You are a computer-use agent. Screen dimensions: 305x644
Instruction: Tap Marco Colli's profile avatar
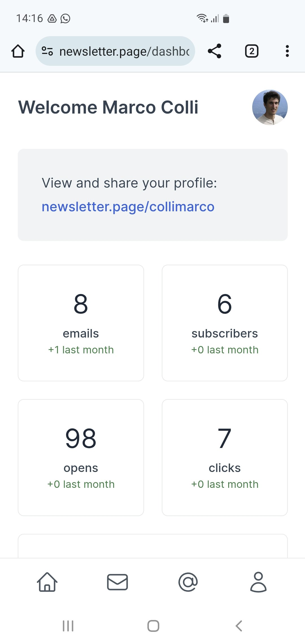pos(270,107)
